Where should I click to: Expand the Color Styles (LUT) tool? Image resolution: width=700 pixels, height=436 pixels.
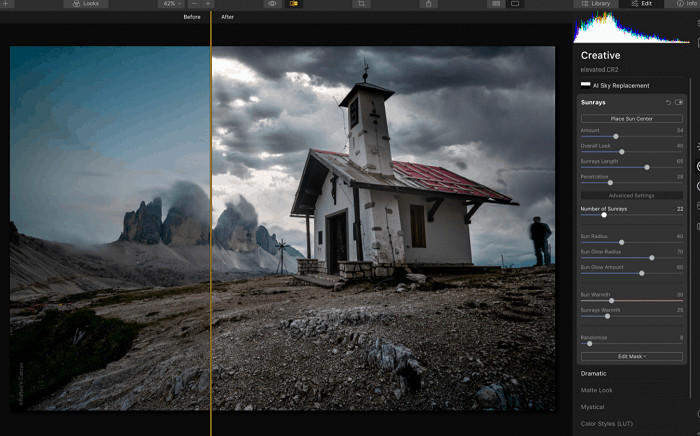[x=607, y=424]
